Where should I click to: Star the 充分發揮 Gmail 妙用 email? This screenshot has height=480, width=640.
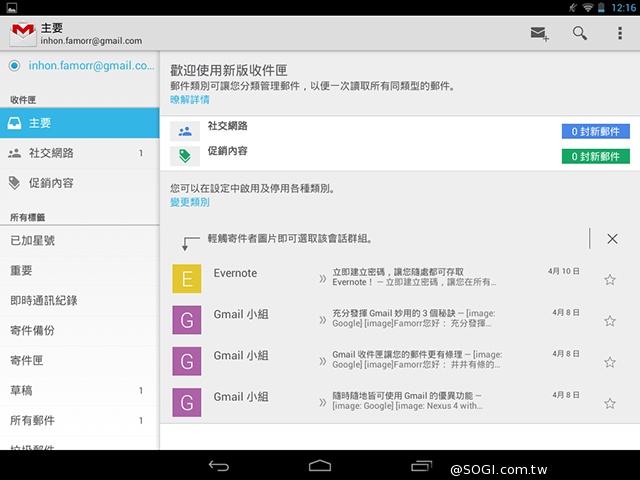click(x=610, y=321)
